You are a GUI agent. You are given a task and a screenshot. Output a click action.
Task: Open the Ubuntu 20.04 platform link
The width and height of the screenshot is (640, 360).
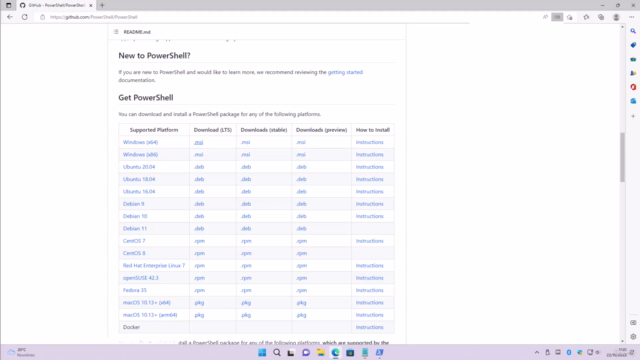(139, 167)
